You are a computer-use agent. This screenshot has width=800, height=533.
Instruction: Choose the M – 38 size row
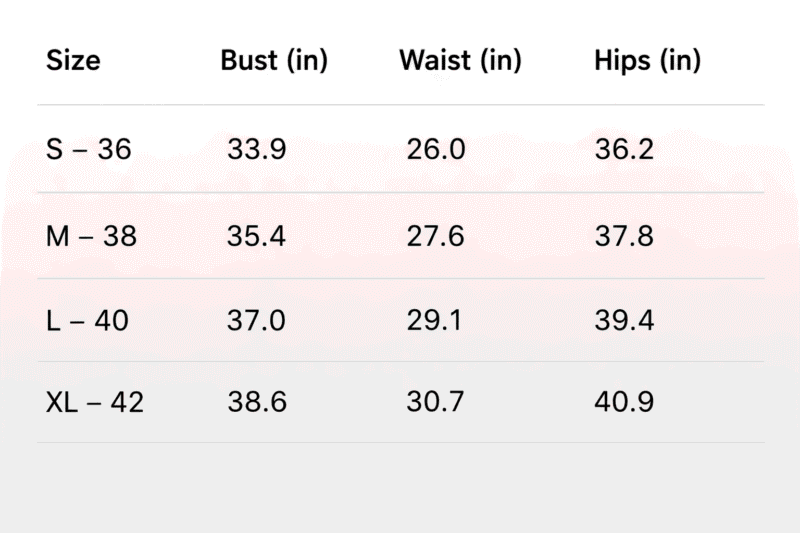point(401,236)
